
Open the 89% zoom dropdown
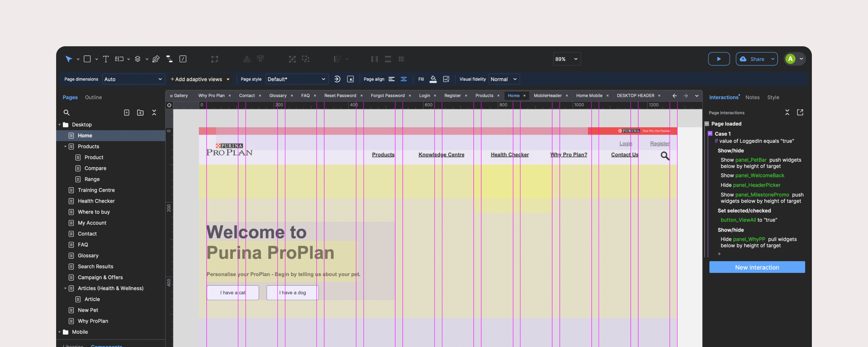(567, 59)
